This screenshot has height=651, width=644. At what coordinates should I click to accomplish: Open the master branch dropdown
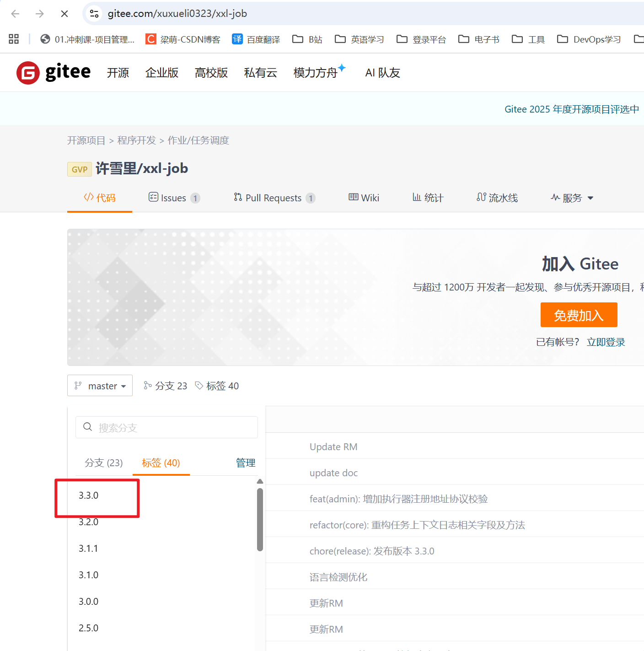(x=100, y=386)
